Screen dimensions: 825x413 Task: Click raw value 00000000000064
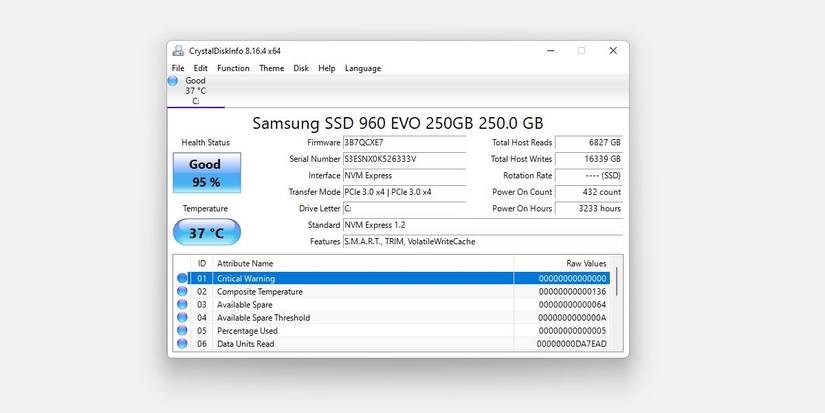572,305
